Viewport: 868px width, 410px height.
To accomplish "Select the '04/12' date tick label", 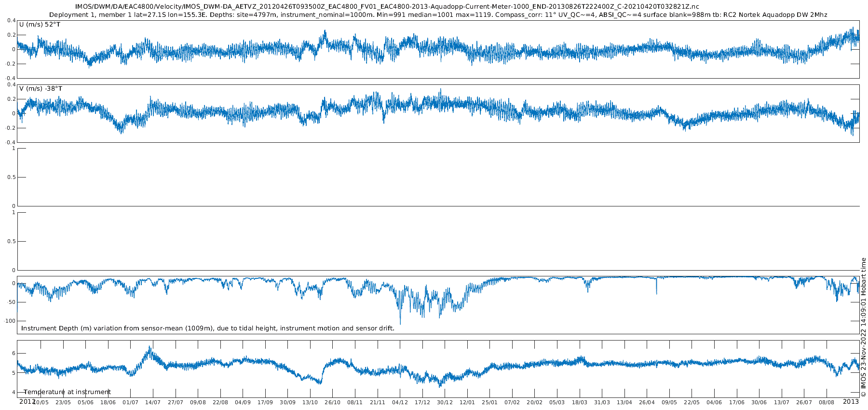I will (400, 402).
